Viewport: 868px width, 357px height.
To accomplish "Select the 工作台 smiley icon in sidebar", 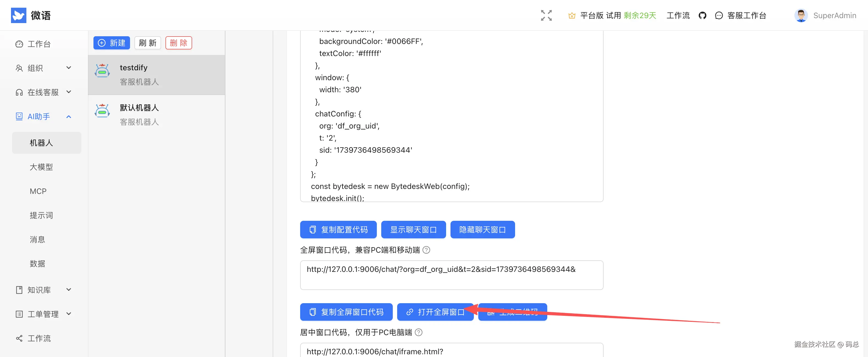I will tap(19, 44).
